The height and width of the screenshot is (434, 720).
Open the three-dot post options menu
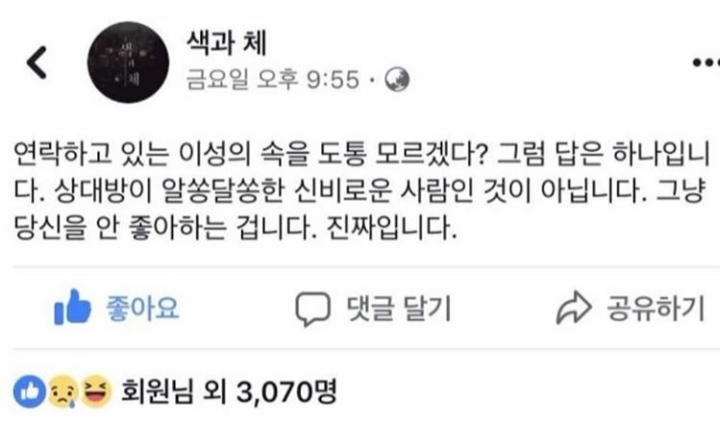click(706, 62)
